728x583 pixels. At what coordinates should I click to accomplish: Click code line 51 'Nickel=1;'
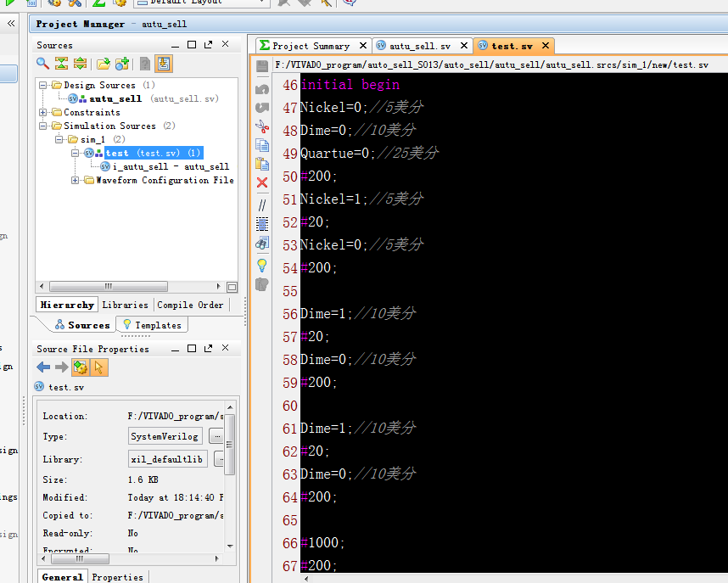click(333, 199)
